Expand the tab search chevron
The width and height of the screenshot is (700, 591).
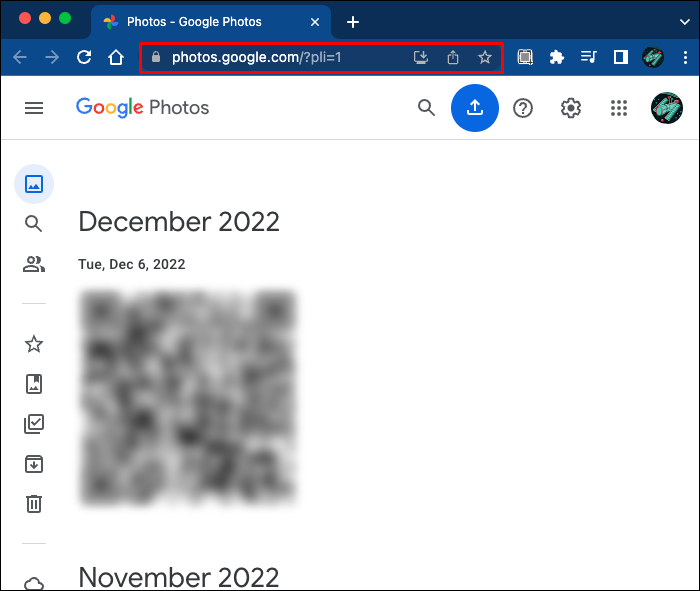coord(684,21)
